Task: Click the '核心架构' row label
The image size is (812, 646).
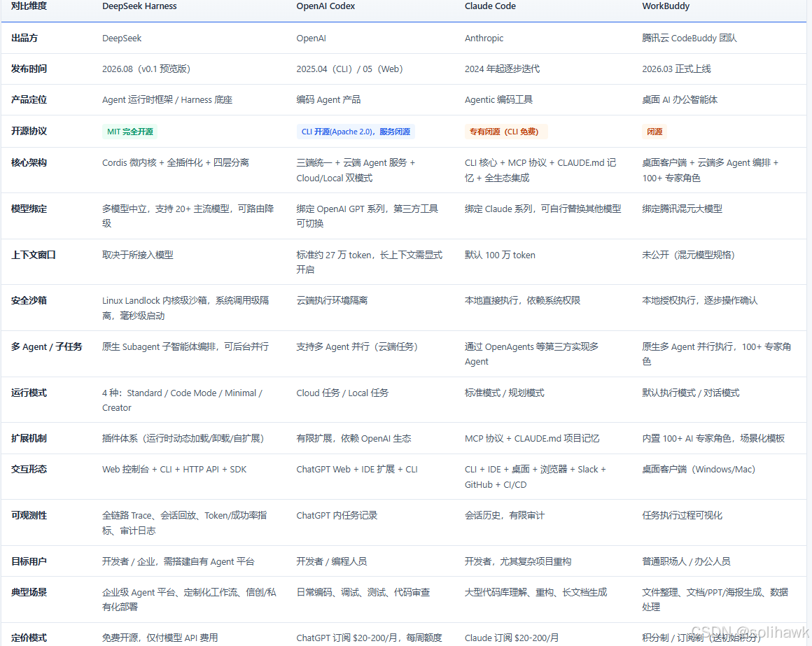Action: tap(29, 162)
